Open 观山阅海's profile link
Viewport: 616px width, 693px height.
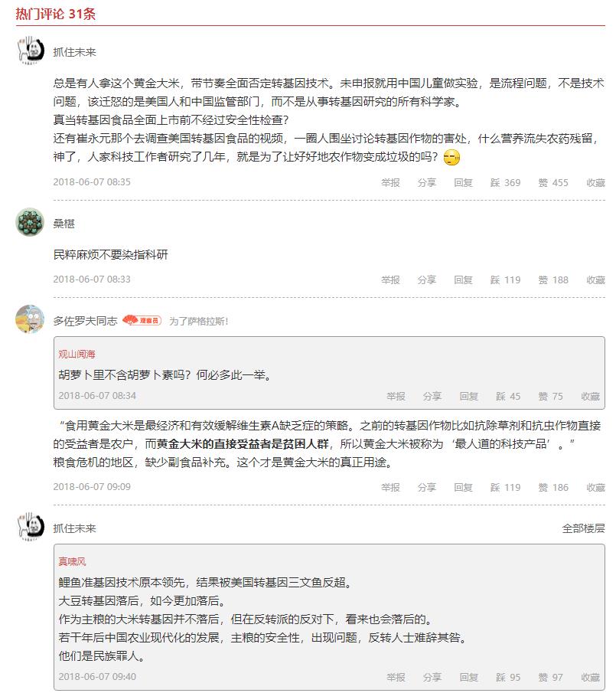(77, 355)
